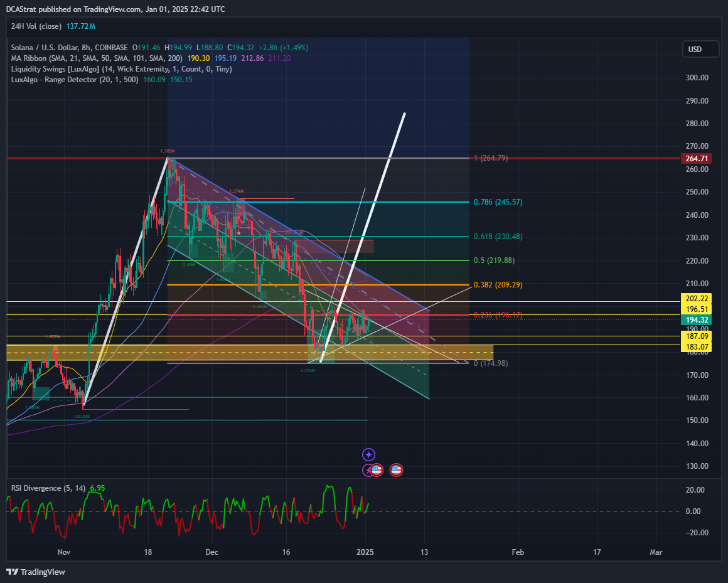Image resolution: width=728 pixels, height=583 pixels.
Task: Click the 20.00 RSI scale label
Action: [x=695, y=489]
